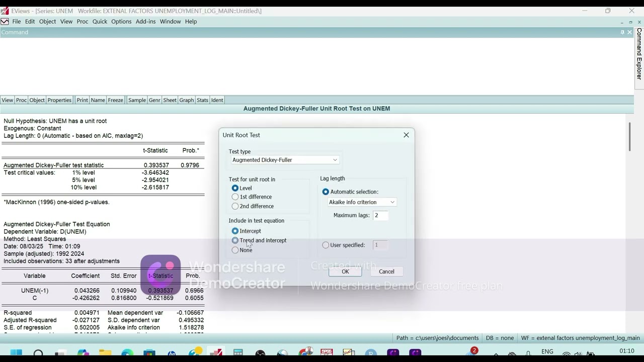The height and width of the screenshot is (362, 644).
Task: Minimize the inner series window
Action: pos(622,22)
